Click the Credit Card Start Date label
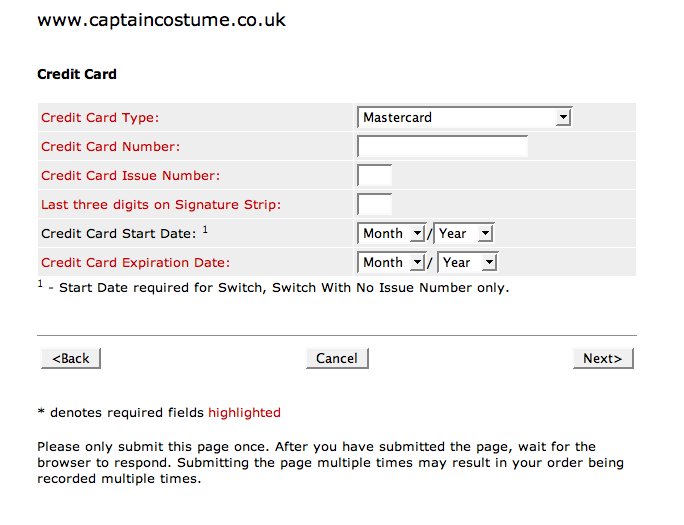684x525 pixels. tap(118, 234)
